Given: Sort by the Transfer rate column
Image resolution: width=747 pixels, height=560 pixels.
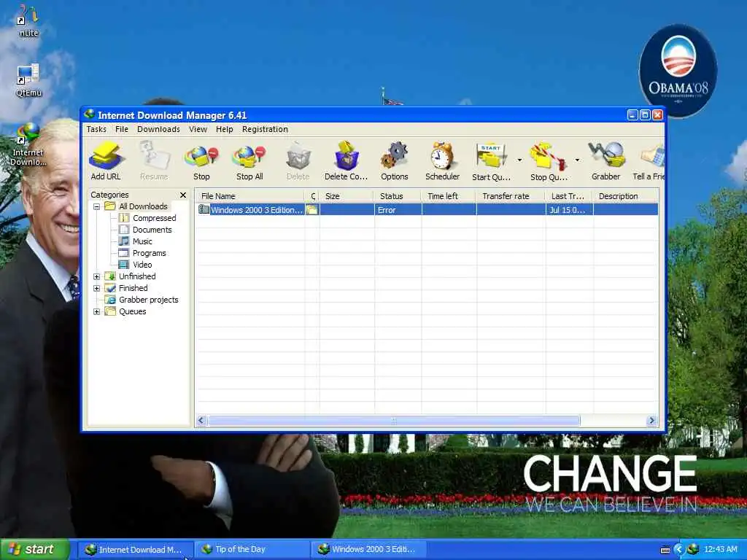Looking at the screenshot, I should 510,196.
